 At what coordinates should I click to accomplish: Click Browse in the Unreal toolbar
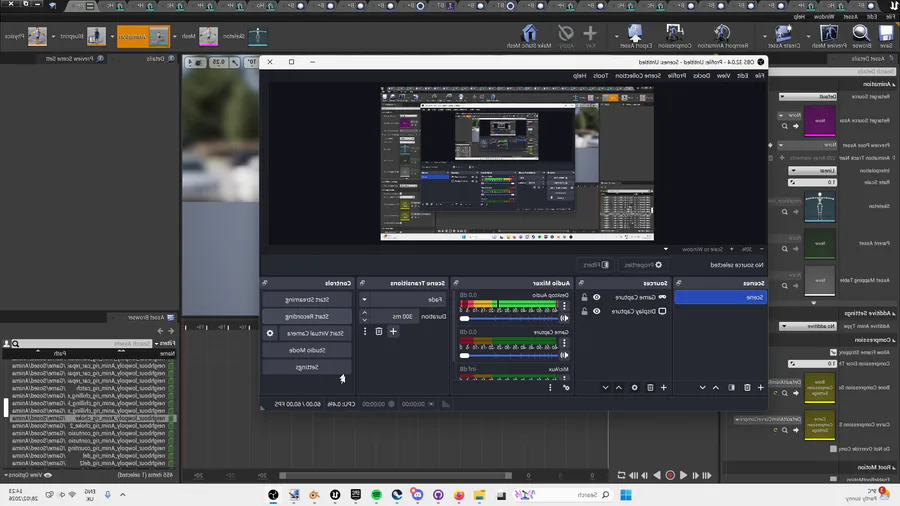tap(861, 36)
